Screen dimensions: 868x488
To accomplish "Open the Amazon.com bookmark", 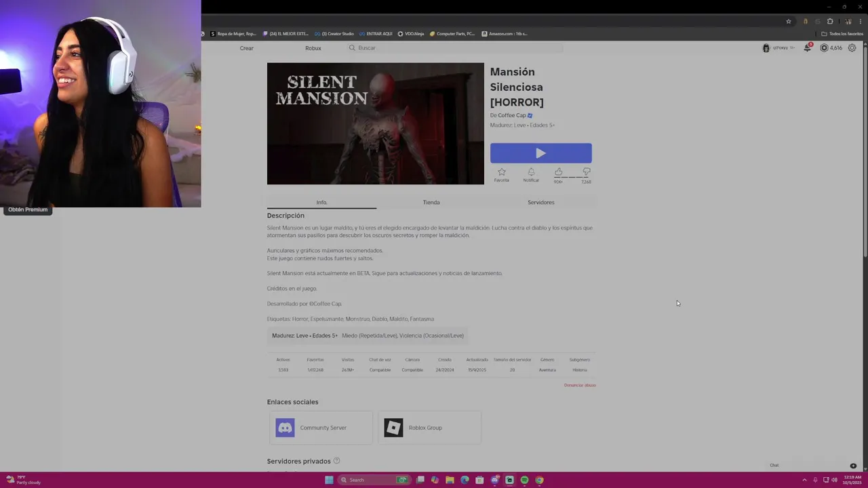I will pyautogui.click(x=505, y=33).
